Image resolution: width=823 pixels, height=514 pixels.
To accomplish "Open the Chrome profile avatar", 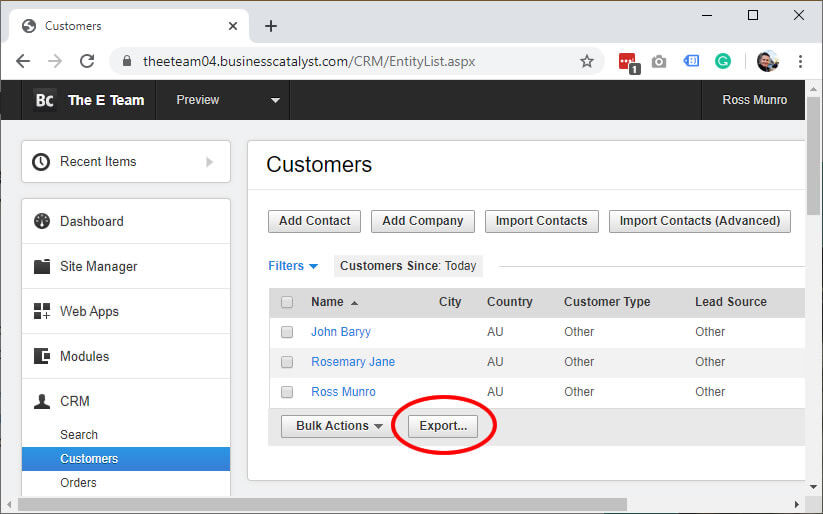I will tap(767, 61).
